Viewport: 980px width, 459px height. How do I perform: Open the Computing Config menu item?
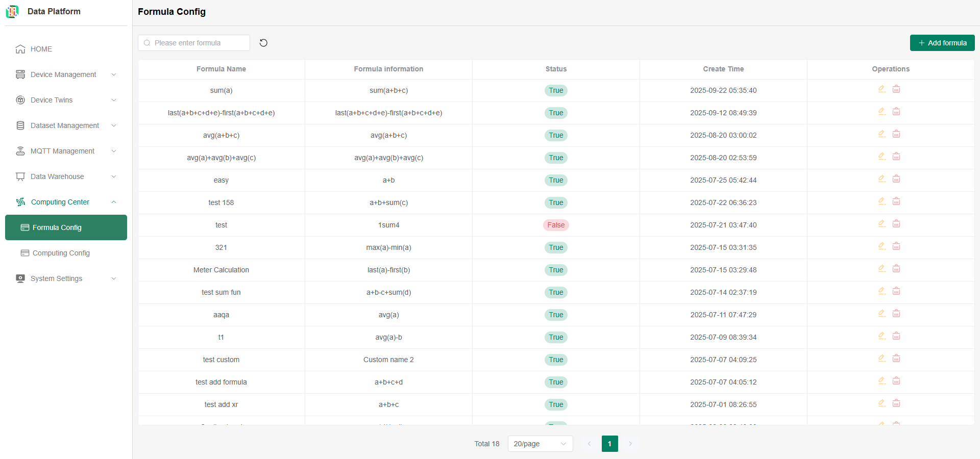(61, 253)
